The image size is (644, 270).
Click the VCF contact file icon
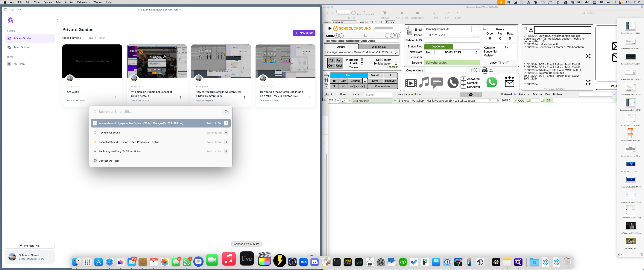point(485,70)
